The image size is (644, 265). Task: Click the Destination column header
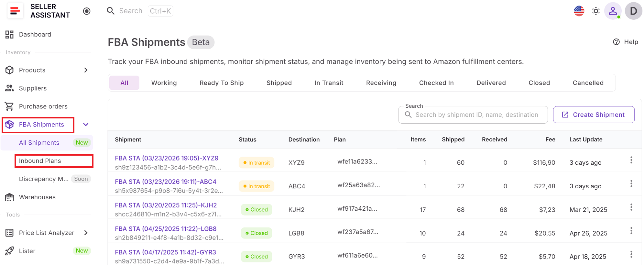(x=304, y=139)
